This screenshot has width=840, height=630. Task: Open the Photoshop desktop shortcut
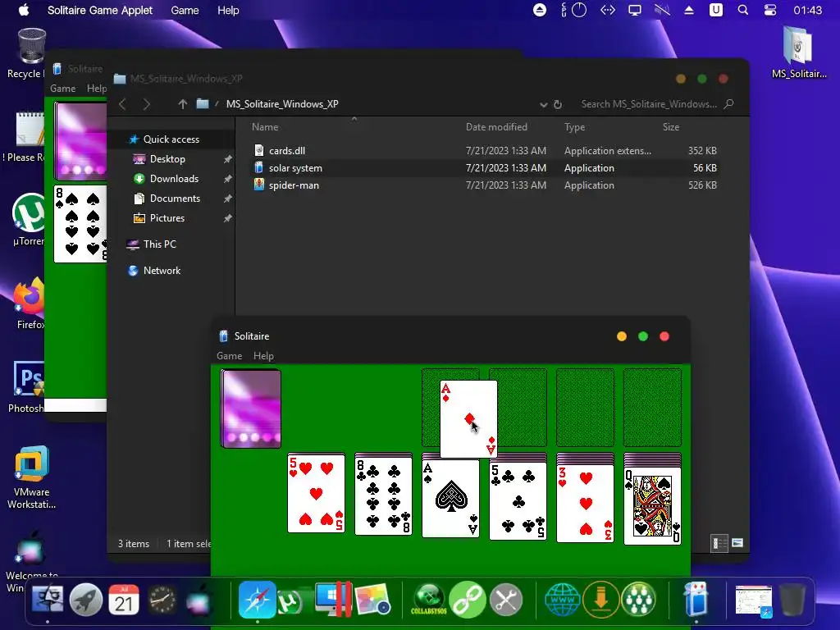pyautogui.click(x=28, y=387)
